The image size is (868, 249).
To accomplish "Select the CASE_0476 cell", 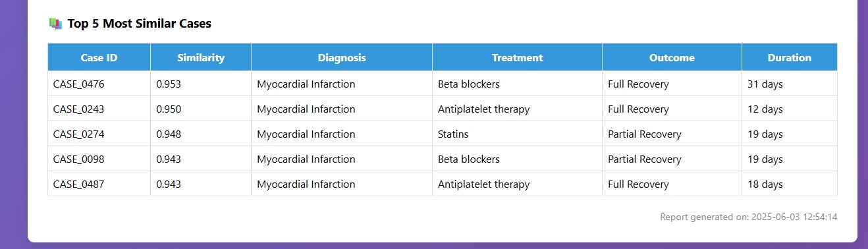I will [99, 84].
